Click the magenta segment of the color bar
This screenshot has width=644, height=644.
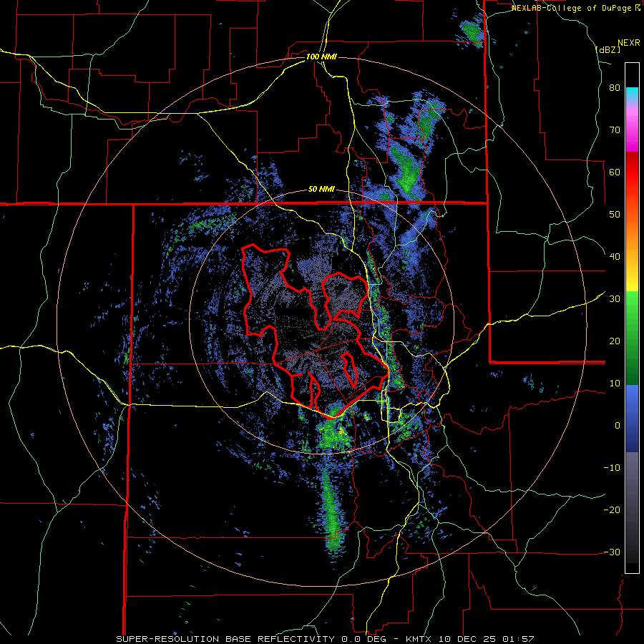click(x=632, y=130)
